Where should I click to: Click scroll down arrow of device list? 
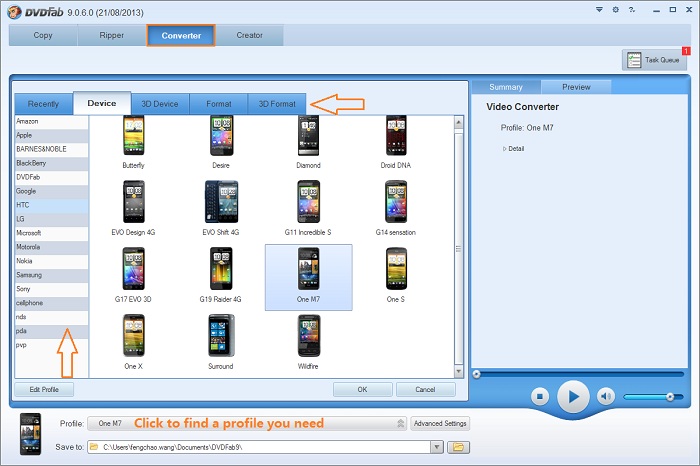click(x=458, y=371)
